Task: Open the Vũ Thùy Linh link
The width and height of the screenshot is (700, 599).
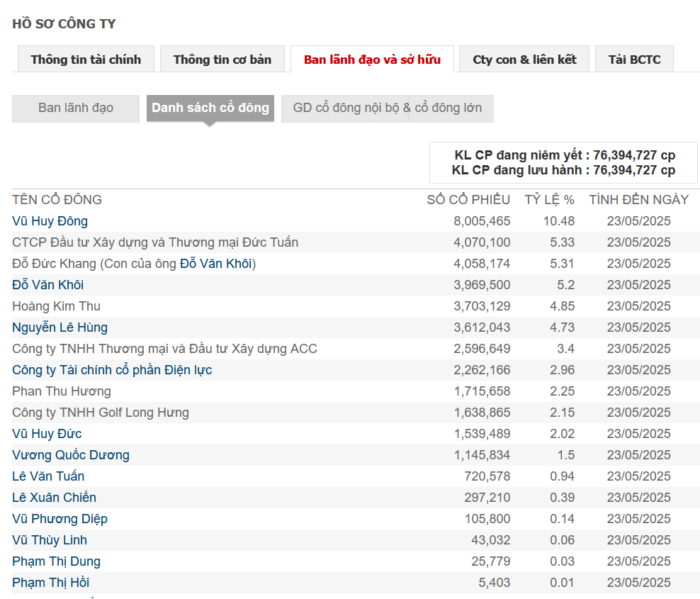Action: (50, 540)
